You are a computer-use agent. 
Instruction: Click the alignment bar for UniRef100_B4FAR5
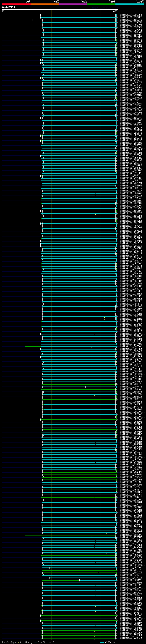point(79,239)
